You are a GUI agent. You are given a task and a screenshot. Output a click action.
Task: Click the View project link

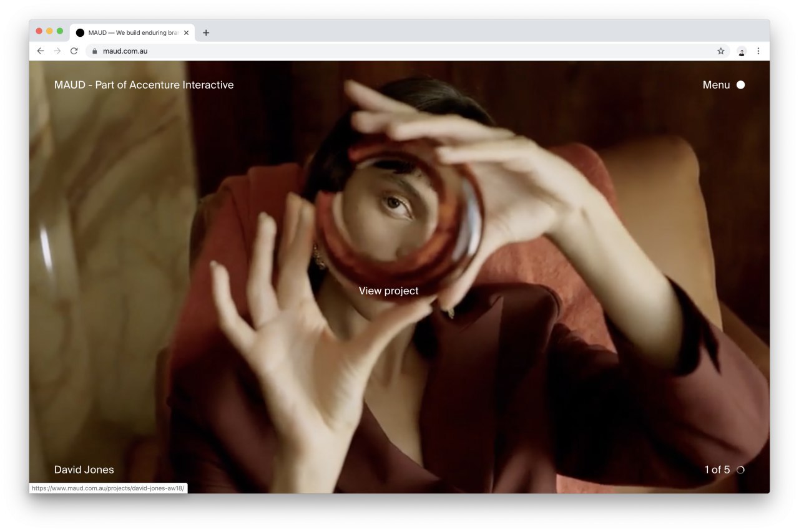point(389,291)
